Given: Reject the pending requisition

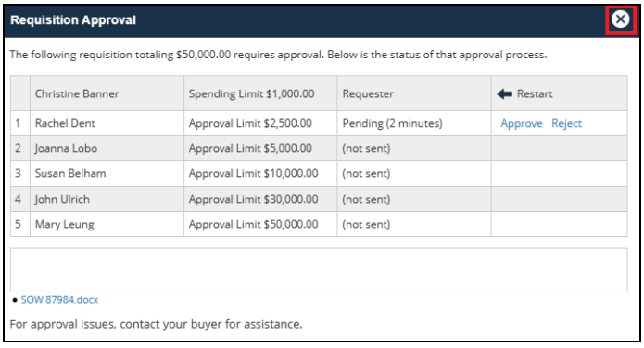Looking at the screenshot, I should tap(566, 123).
